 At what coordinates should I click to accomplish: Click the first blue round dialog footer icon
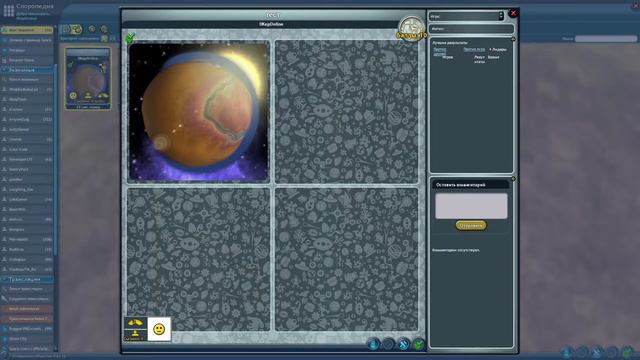(x=373, y=344)
